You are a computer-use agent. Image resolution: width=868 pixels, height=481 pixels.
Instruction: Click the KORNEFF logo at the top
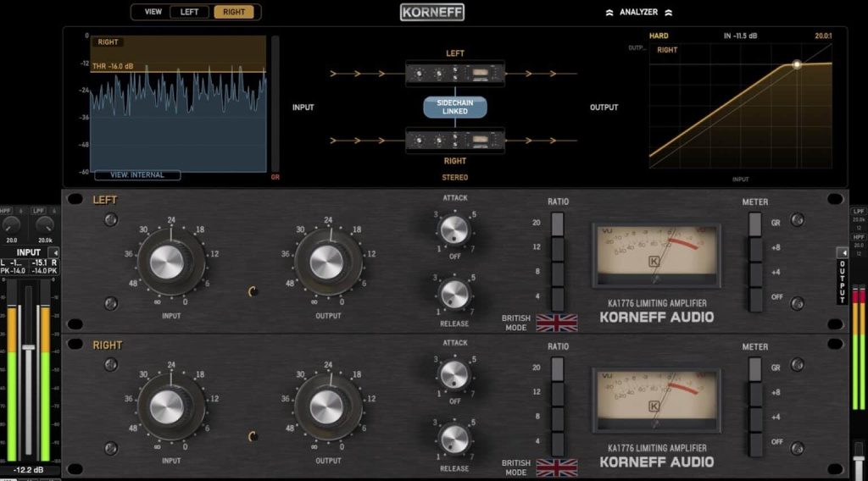pyautogui.click(x=431, y=12)
